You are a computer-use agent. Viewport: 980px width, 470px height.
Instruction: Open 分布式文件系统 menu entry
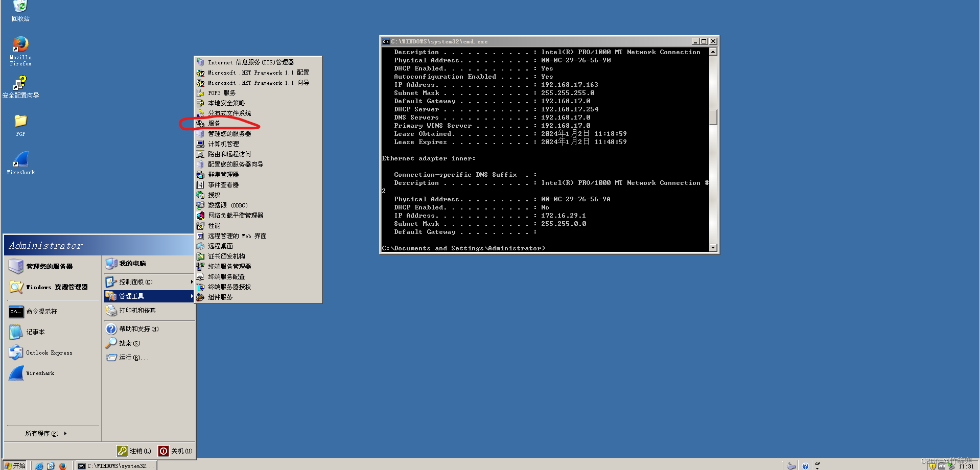click(258, 113)
